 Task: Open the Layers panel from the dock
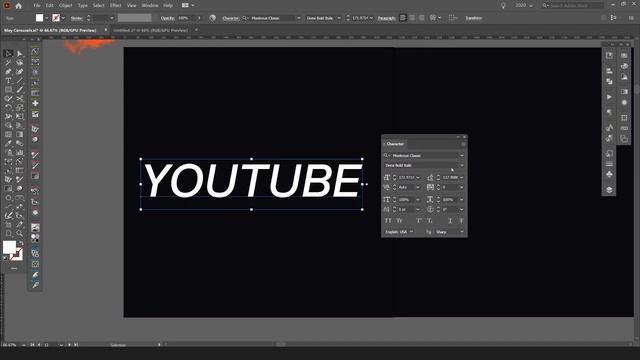point(609,190)
